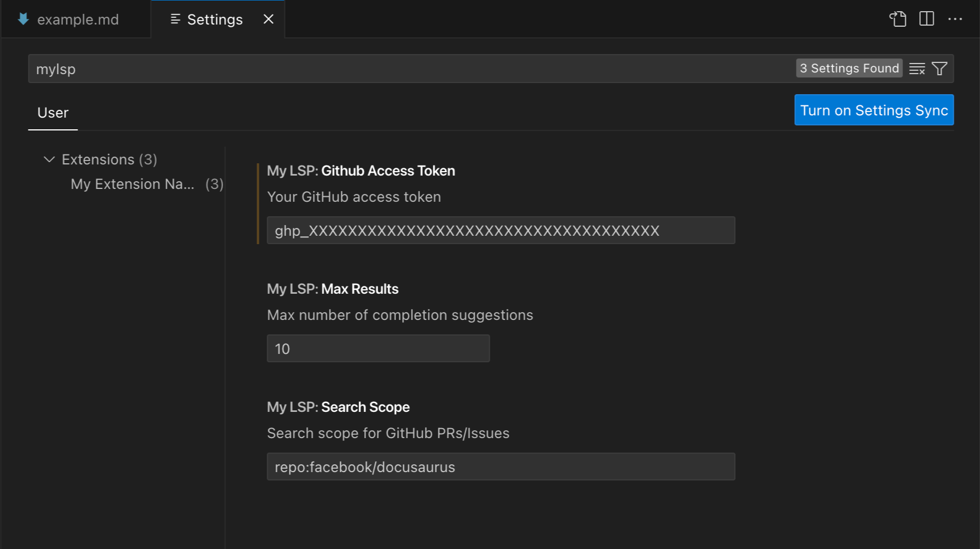Image resolution: width=980 pixels, height=549 pixels.
Task: Select the User settings scope tab
Action: tap(53, 113)
